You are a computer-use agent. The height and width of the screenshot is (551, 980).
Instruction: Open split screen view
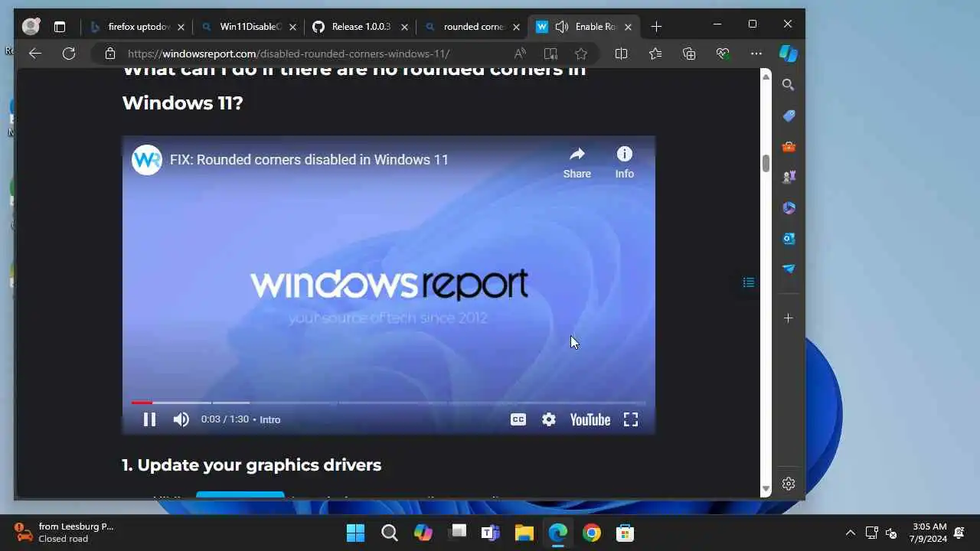tap(621, 54)
